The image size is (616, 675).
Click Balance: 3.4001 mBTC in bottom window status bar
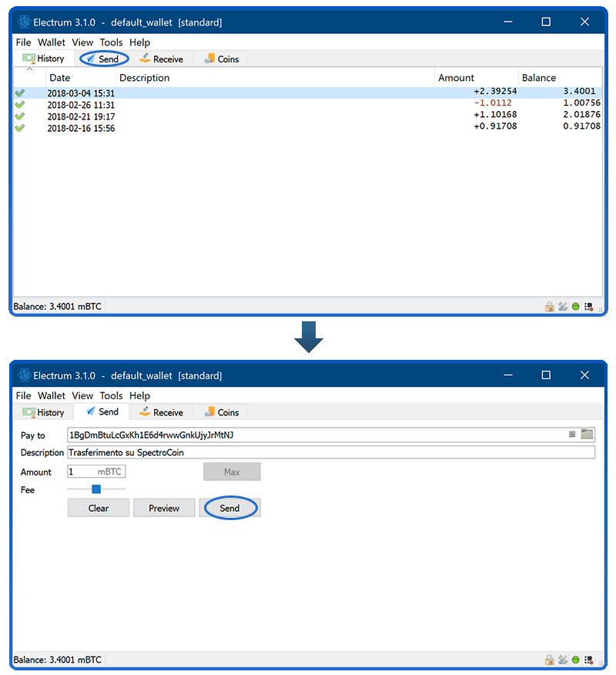[57, 660]
